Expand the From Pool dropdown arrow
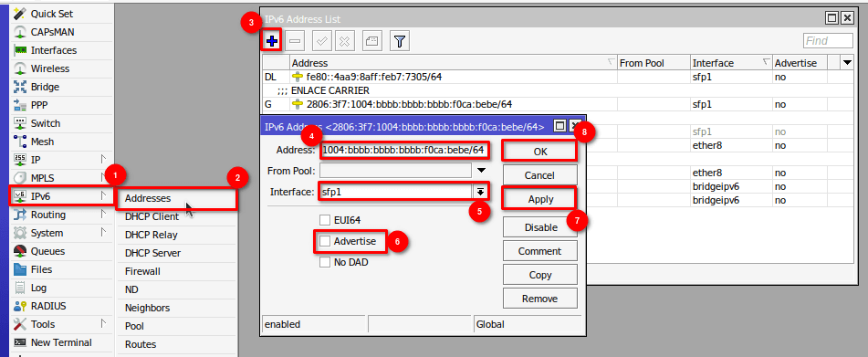Image resolution: width=868 pixels, height=357 pixels. tap(481, 171)
